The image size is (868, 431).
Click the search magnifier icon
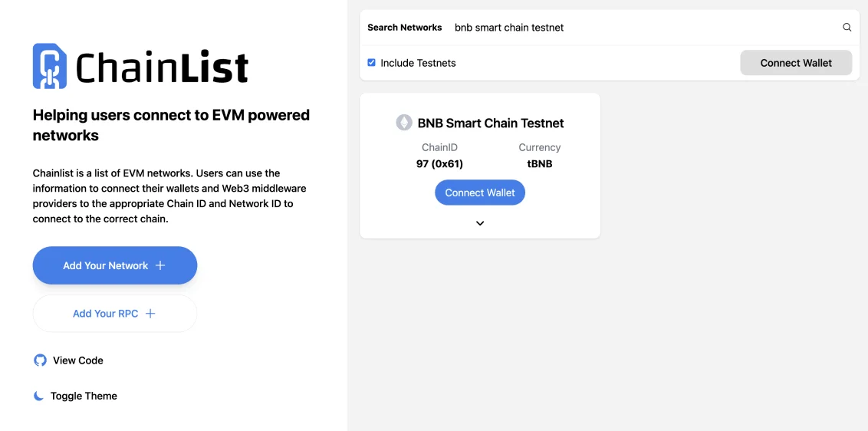click(847, 27)
